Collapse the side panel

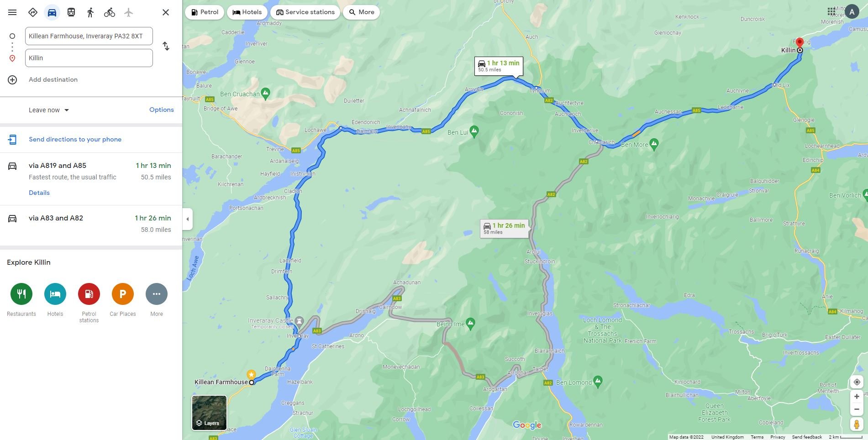click(187, 219)
